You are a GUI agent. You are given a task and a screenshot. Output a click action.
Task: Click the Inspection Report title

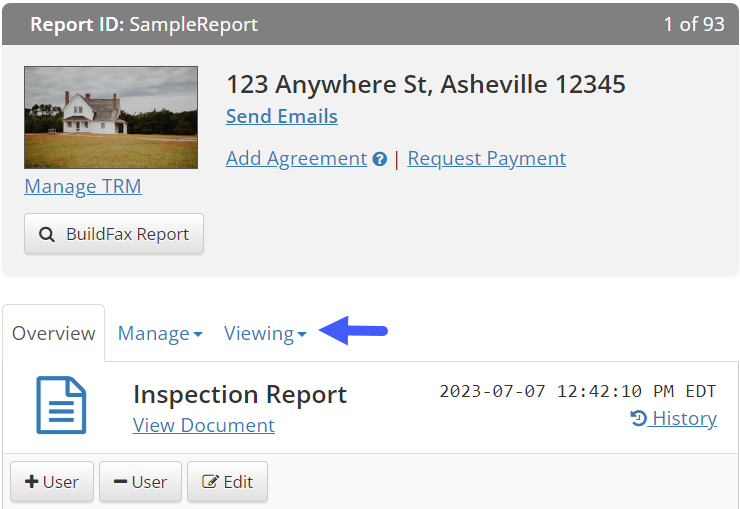click(x=240, y=394)
